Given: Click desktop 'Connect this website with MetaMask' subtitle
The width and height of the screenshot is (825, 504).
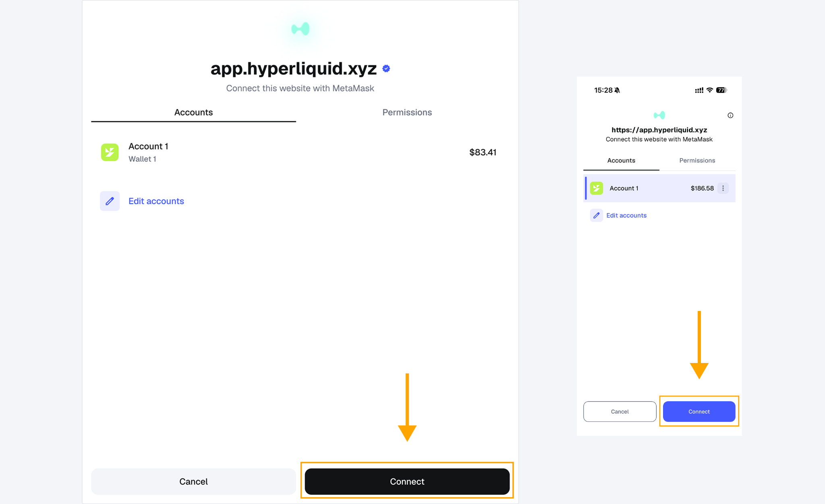Looking at the screenshot, I should [x=300, y=88].
